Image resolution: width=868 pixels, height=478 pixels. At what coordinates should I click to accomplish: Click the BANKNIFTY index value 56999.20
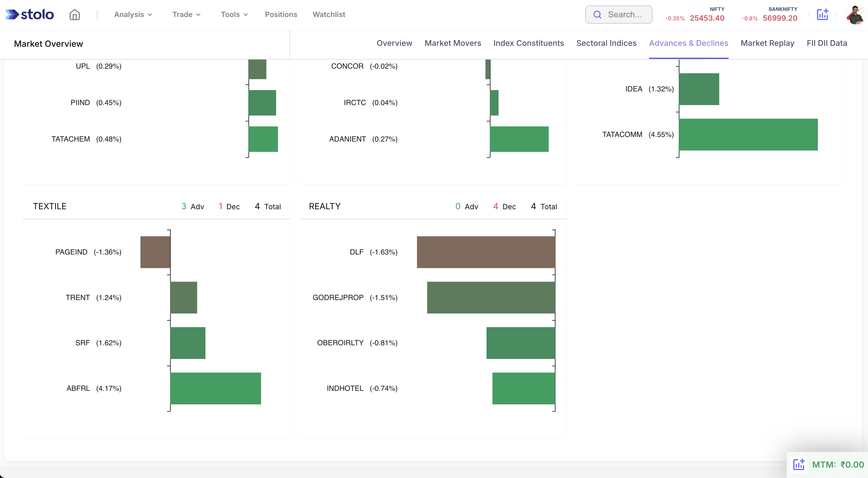780,18
